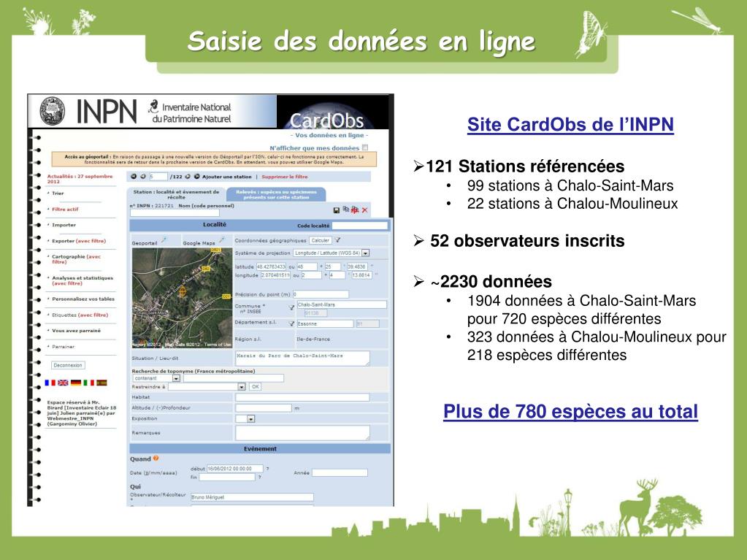Click the longitude decimal input field
This screenshot has width=747, height=560.
pos(275,275)
